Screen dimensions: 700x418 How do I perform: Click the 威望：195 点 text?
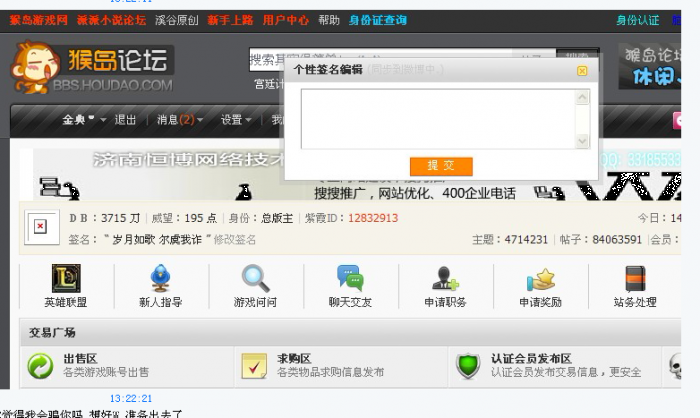pos(184,218)
